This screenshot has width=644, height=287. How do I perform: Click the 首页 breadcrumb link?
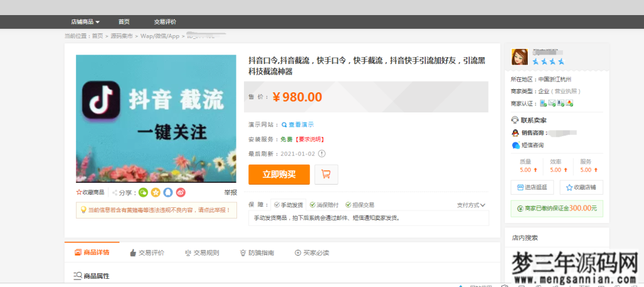point(97,36)
